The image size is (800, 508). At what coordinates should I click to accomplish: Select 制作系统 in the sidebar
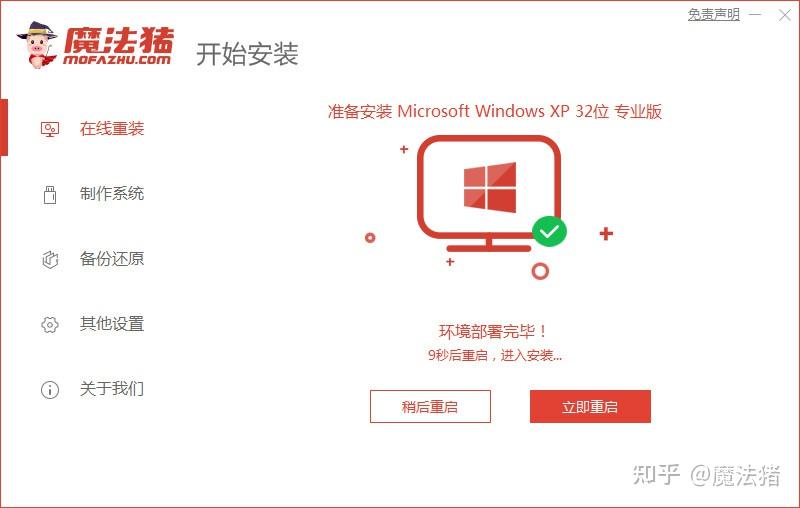112,194
